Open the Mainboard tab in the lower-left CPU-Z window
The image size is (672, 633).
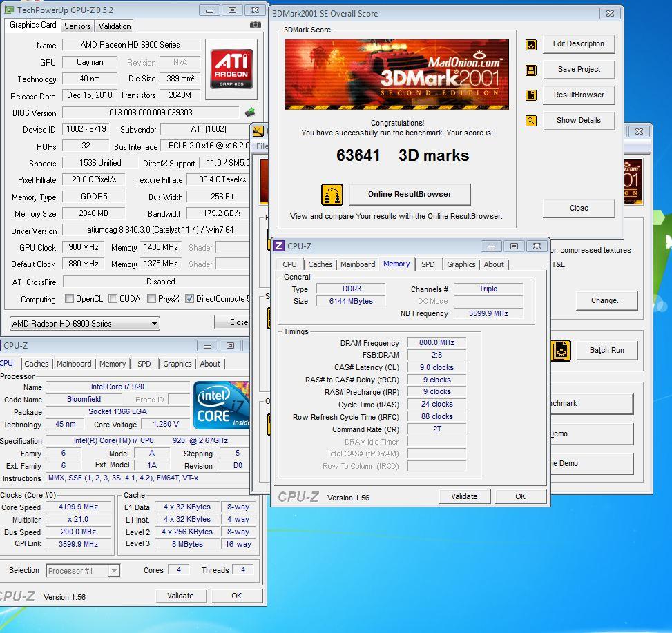click(x=74, y=364)
